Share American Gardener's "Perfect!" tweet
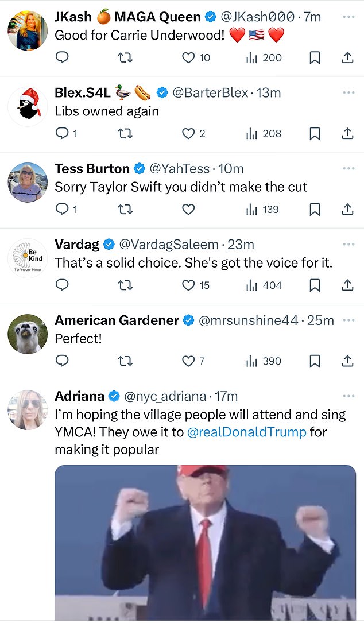 pyautogui.click(x=347, y=361)
